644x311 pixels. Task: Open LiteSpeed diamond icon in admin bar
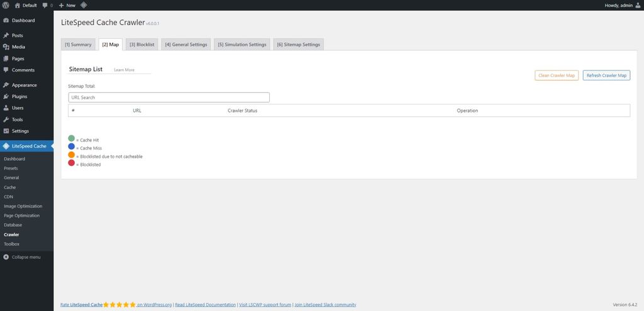84,5
